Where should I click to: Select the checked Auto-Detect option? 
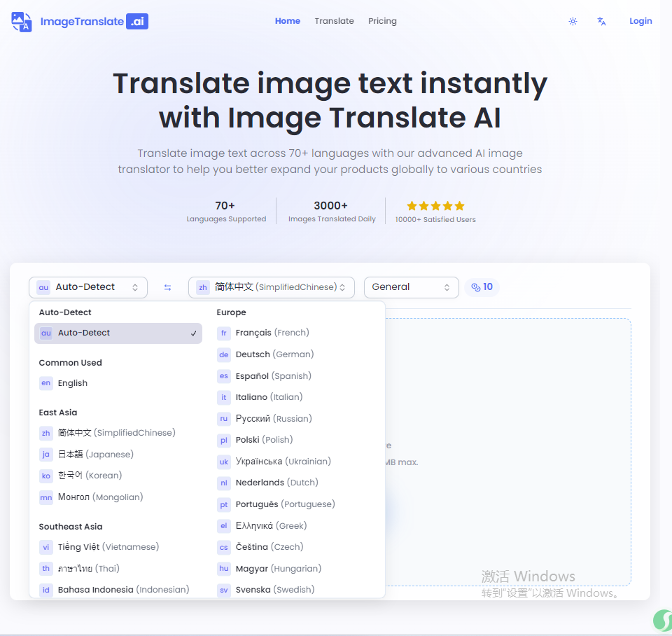pyautogui.click(x=118, y=333)
